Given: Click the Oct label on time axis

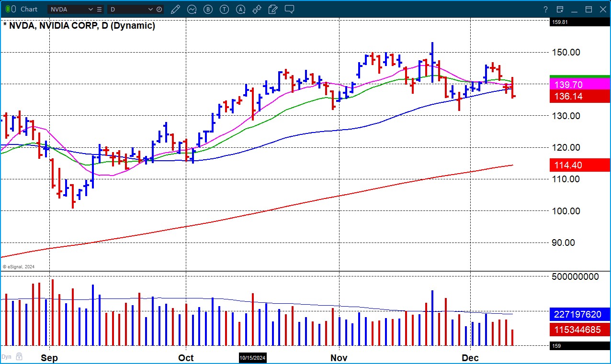Looking at the screenshot, I should pyautogui.click(x=186, y=358).
